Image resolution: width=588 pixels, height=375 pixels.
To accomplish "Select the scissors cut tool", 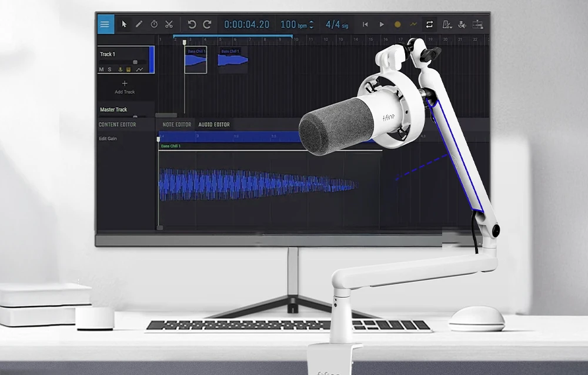I will [169, 24].
